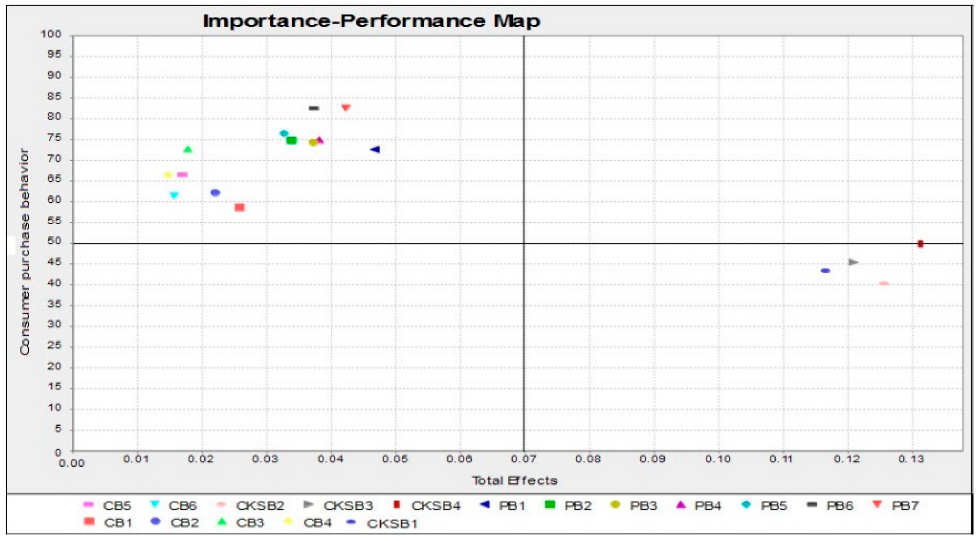Click the blue CB2 circle data point
Screen dimensions: 980x541
(x=215, y=193)
